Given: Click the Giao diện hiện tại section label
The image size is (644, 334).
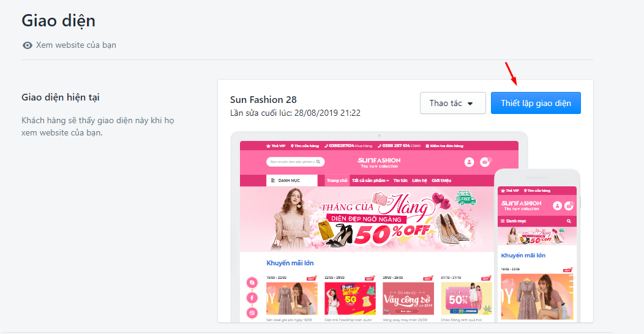Looking at the screenshot, I should (x=61, y=97).
